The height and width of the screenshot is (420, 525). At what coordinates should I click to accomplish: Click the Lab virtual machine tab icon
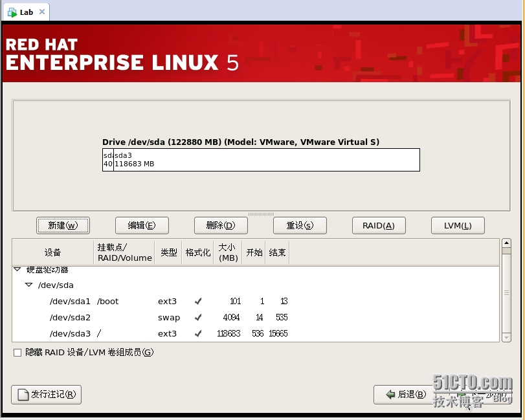(12, 13)
